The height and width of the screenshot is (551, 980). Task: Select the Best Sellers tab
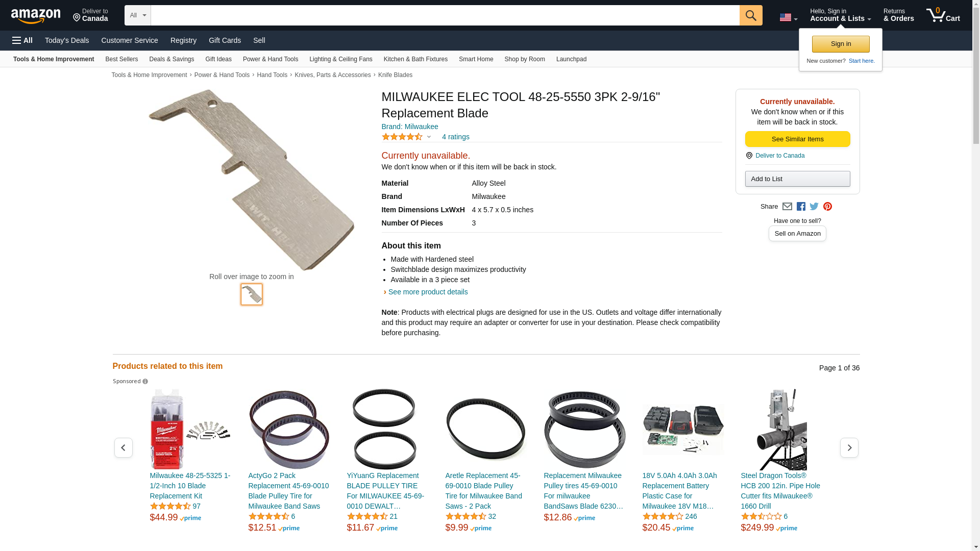tap(121, 59)
